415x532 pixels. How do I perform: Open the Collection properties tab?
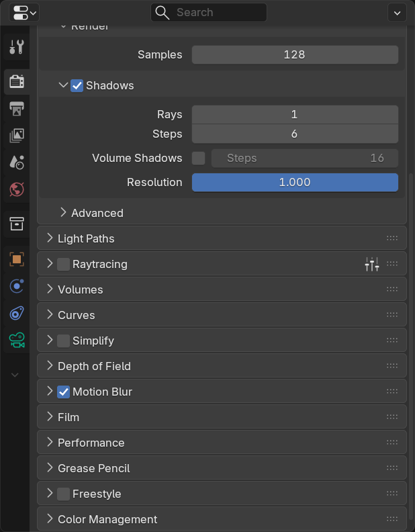[17, 224]
